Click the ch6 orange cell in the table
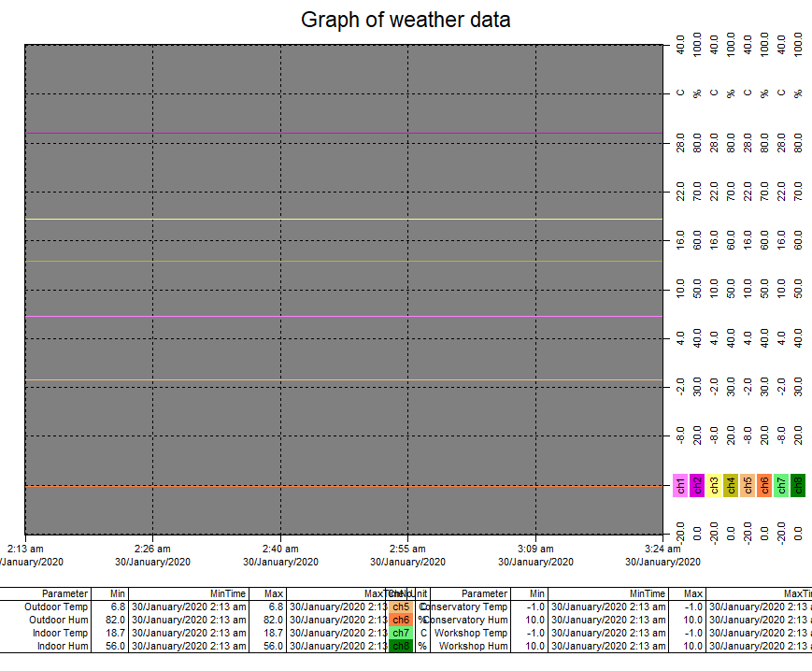 point(401,620)
